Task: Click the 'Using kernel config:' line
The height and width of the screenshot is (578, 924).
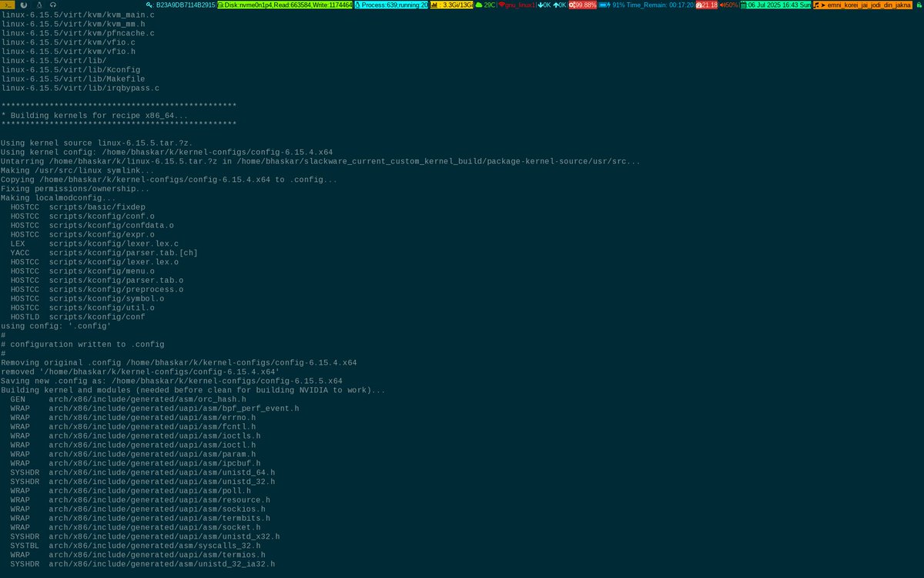Action: 167,152
